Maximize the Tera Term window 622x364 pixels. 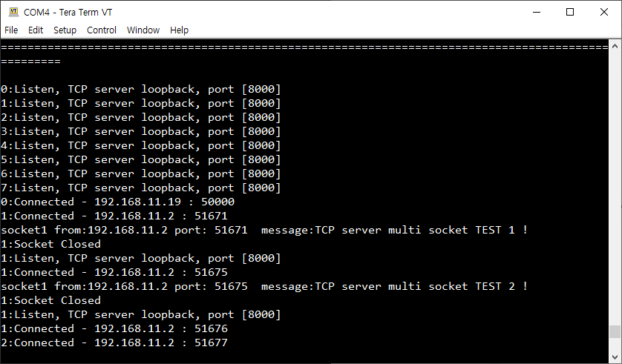570,12
